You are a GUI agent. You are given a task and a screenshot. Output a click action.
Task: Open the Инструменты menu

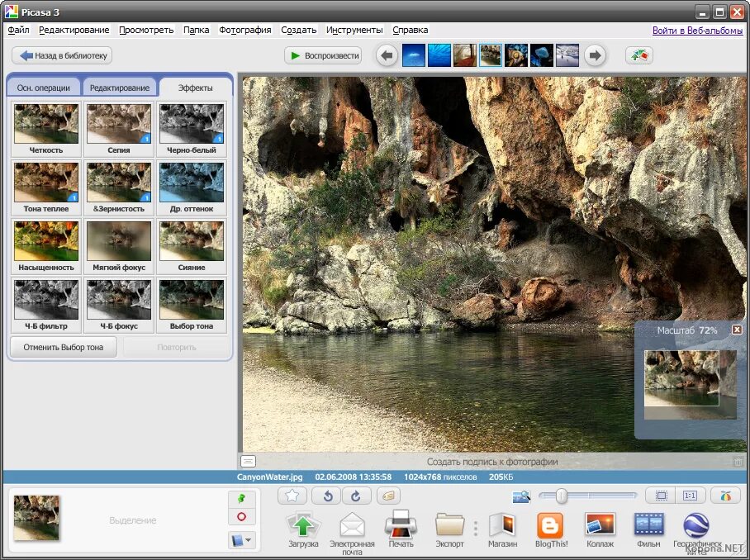(355, 30)
